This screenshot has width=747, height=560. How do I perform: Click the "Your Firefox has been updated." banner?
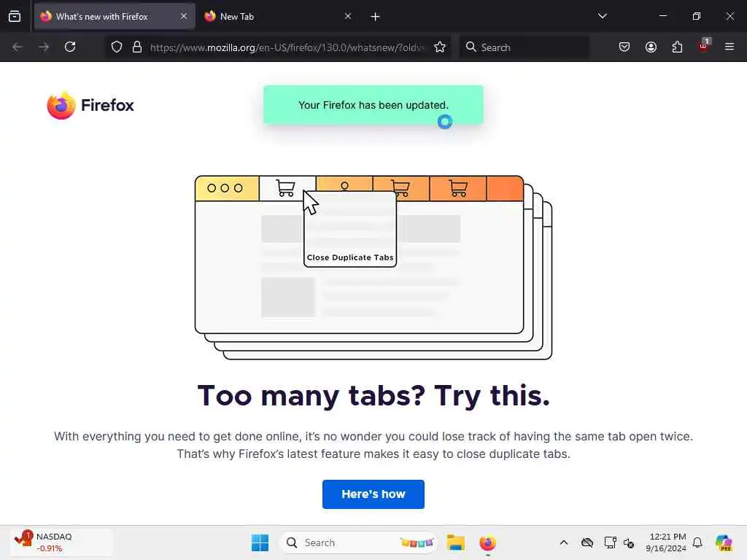click(373, 105)
